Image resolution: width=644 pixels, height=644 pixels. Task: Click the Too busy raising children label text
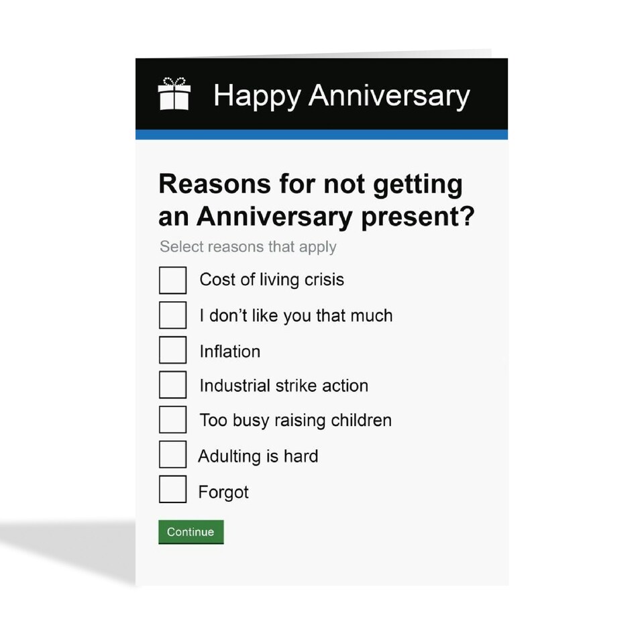(295, 421)
